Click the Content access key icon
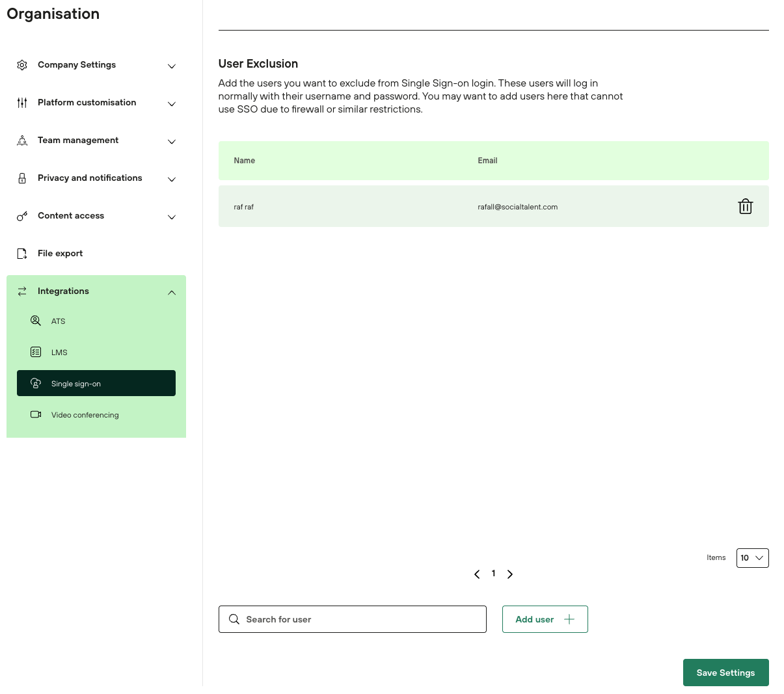The height and width of the screenshot is (694, 784). point(22,216)
